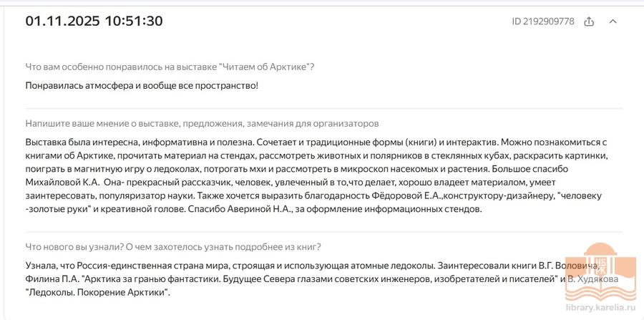Click the timestamp 01.11.2025 10:51:30
Viewport: 644px width, 320px height.
coord(94,21)
